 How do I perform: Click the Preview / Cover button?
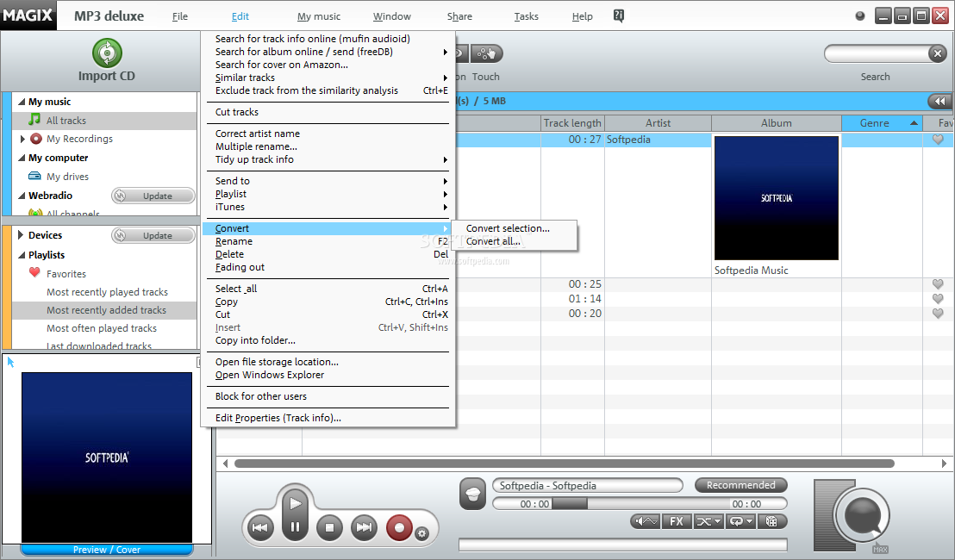pos(107,550)
